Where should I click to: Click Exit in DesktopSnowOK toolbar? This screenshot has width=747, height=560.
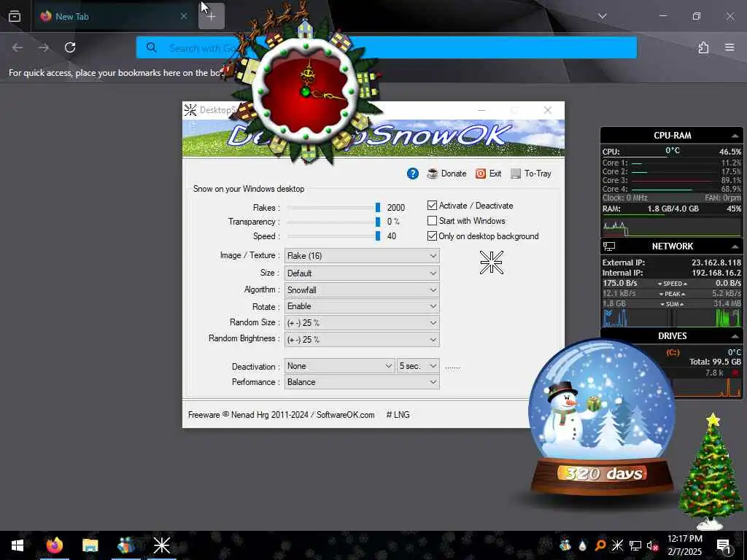point(488,174)
